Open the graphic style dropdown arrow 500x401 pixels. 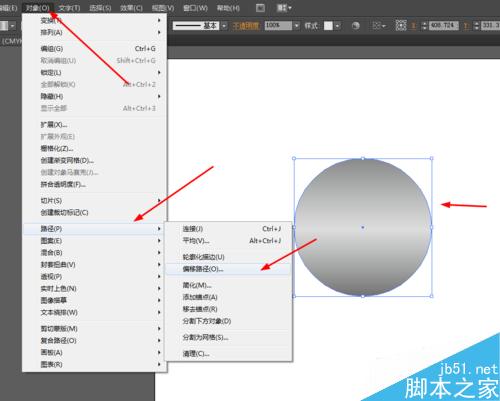click(337, 26)
